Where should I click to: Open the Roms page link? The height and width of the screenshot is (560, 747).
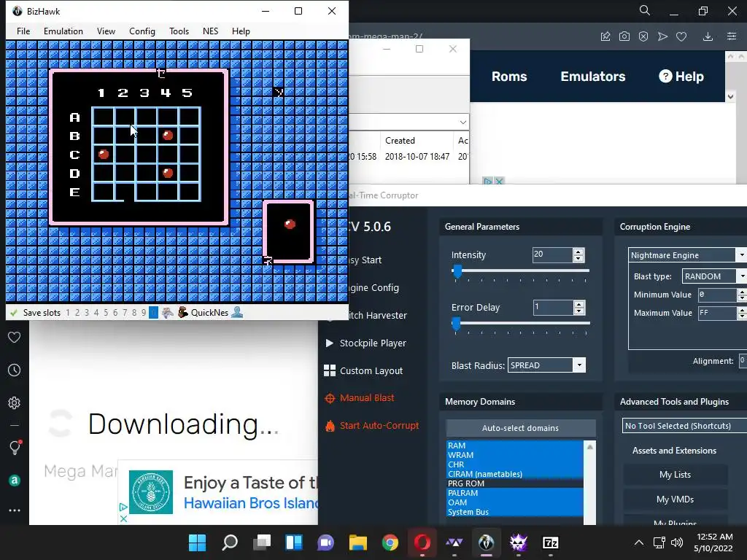(x=508, y=76)
